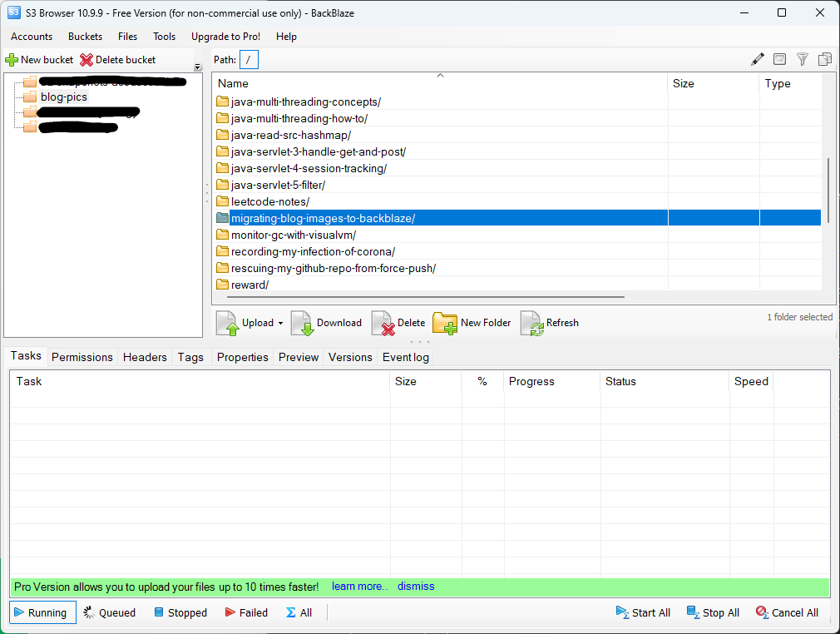Click the Download toolbar icon

point(304,323)
